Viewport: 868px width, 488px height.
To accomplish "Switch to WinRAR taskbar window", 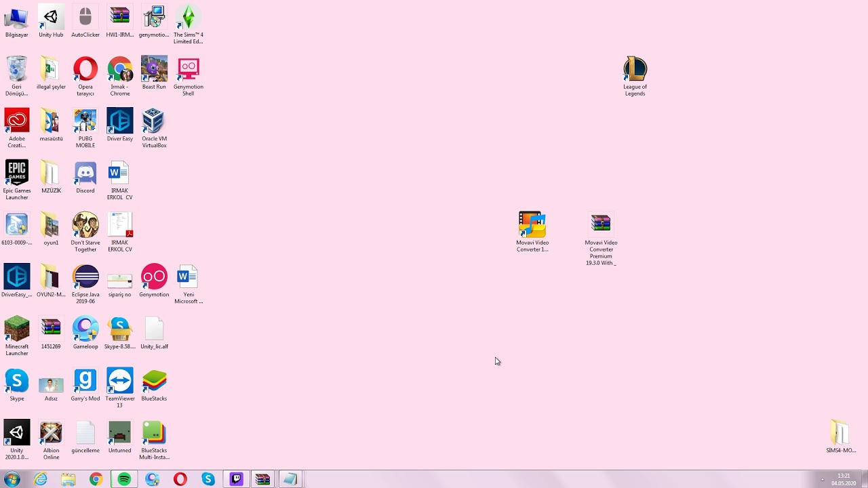I will tap(263, 479).
